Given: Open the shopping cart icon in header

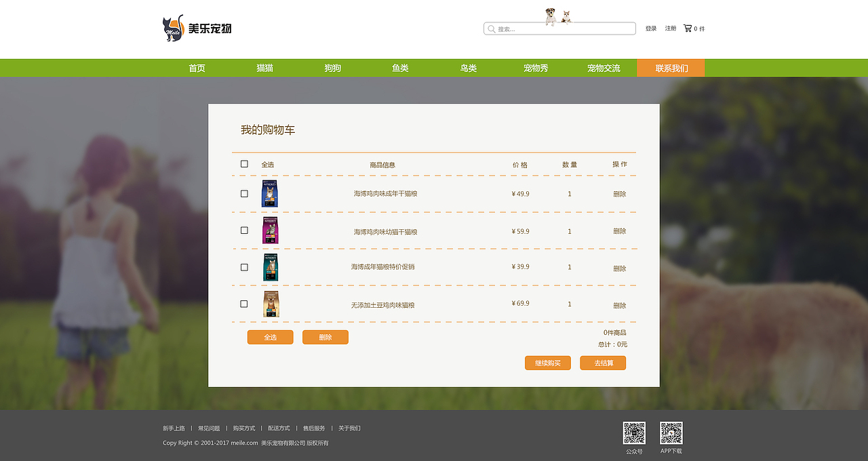Looking at the screenshot, I should (688, 28).
